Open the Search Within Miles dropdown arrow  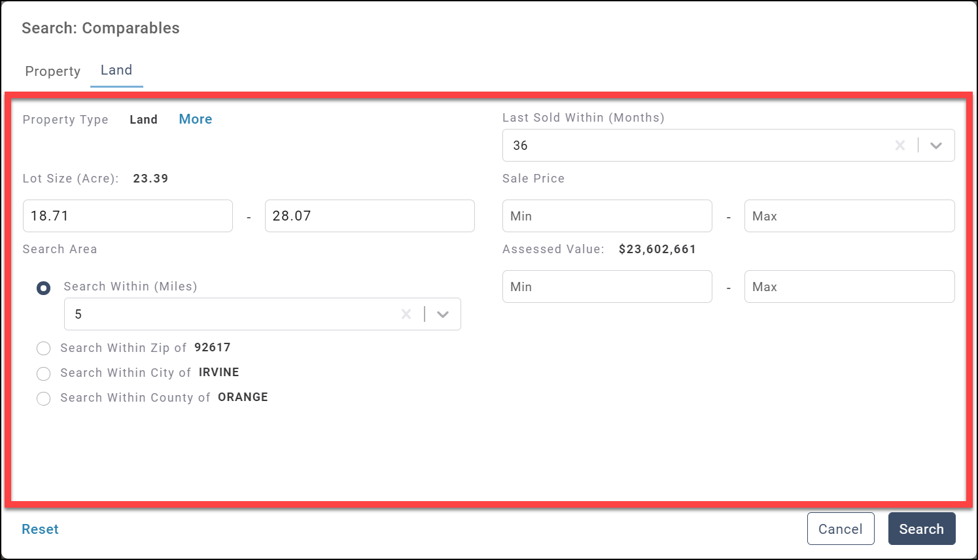[x=443, y=314]
